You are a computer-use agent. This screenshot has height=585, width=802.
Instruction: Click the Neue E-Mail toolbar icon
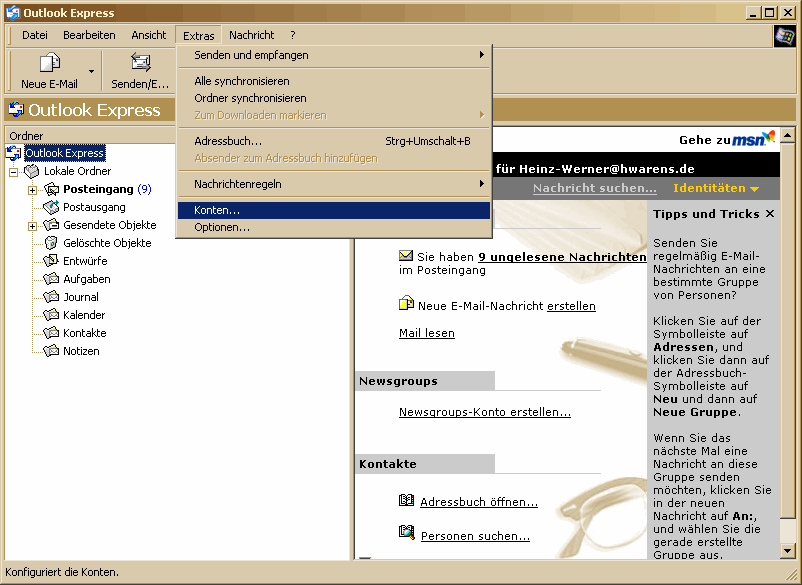[50, 63]
